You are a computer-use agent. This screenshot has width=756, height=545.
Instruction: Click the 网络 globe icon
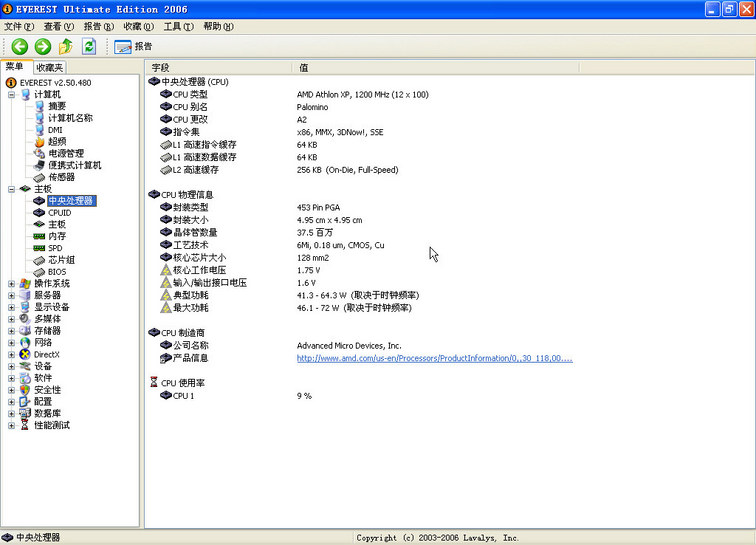coord(25,342)
